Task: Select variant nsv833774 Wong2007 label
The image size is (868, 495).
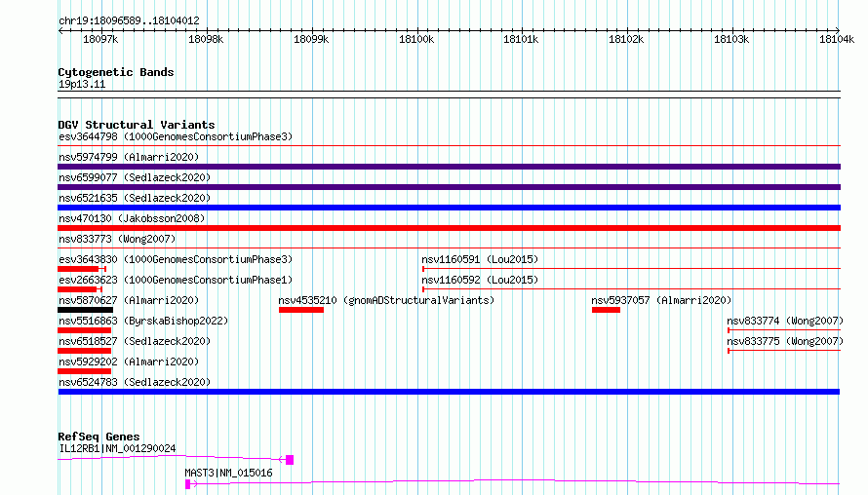Action: pyautogui.click(x=785, y=321)
